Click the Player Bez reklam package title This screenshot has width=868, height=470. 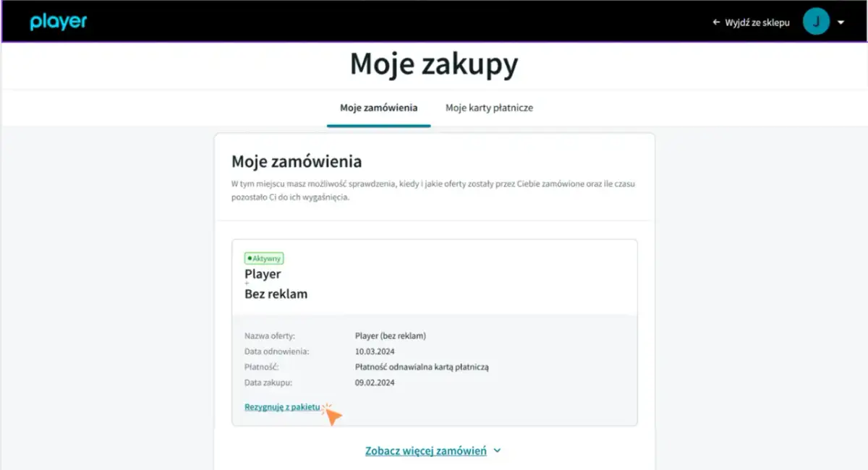point(276,283)
